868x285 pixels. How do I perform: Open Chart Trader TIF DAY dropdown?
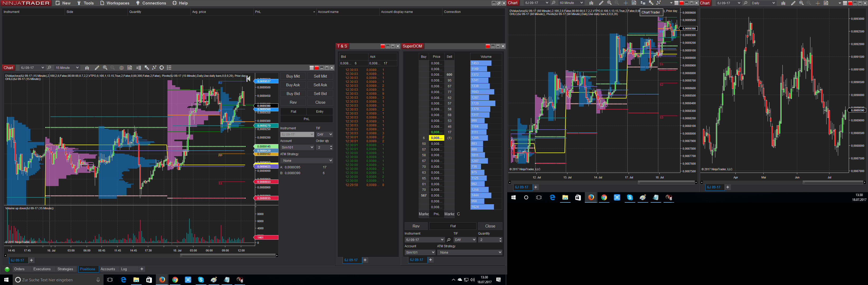coord(324,135)
